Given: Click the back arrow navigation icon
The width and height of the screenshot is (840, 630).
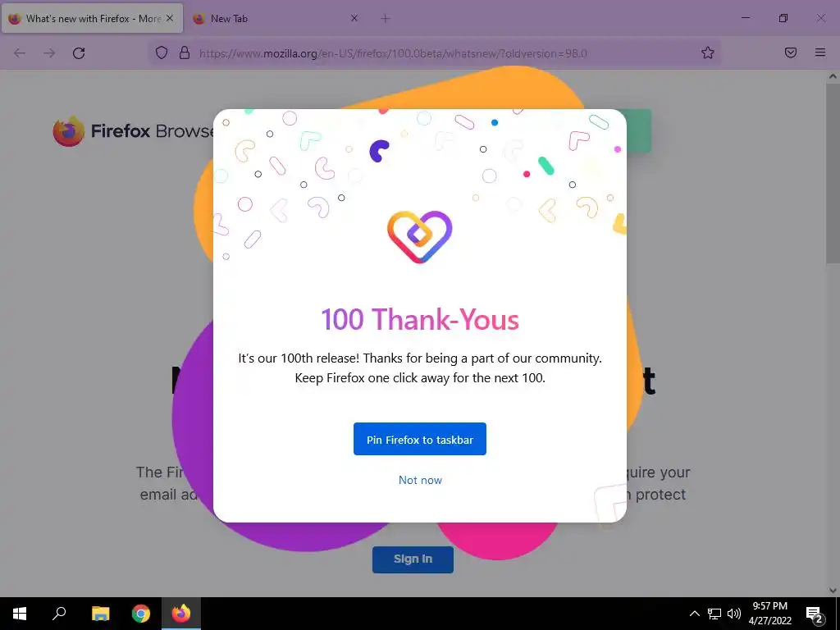Looking at the screenshot, I should [20, 53].
